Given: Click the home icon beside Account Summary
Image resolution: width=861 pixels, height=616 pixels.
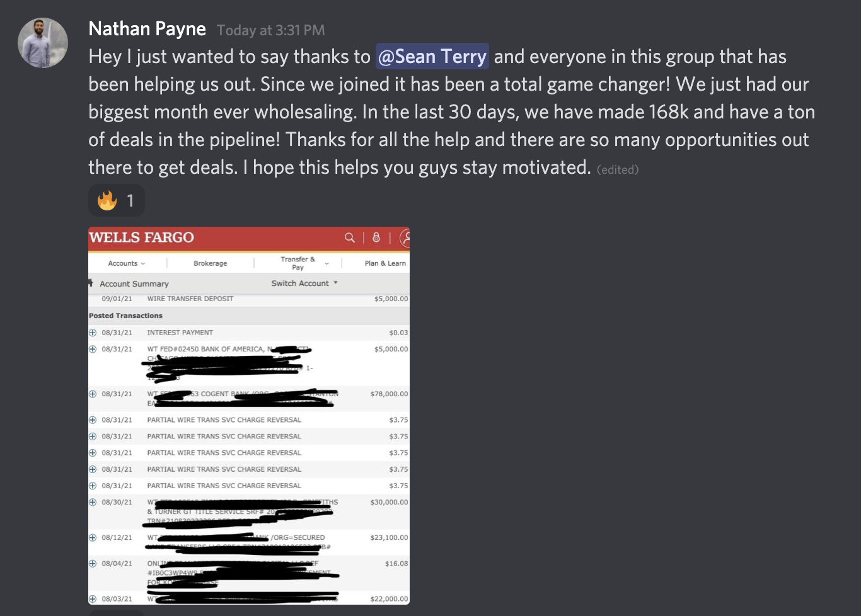Looking at the screenshot, I should [91, 283].
